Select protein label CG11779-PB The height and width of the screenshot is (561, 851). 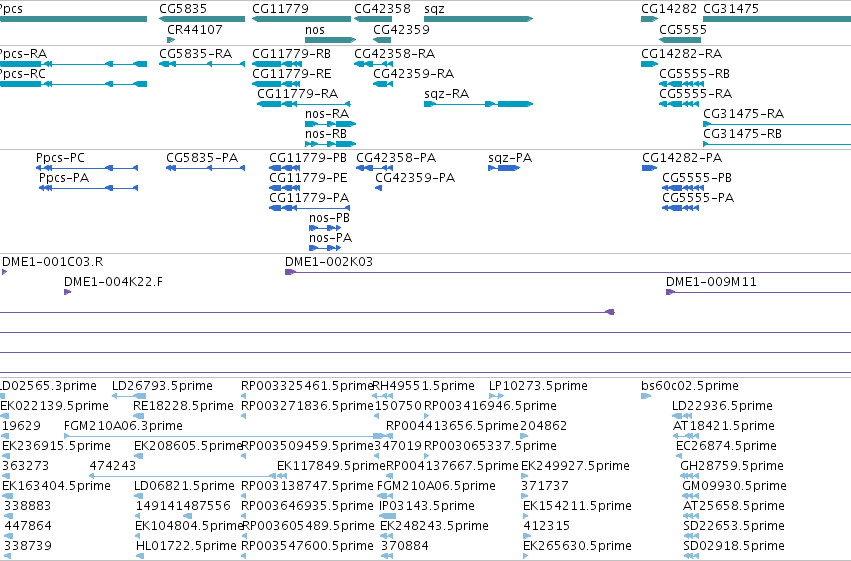[308, 158]
